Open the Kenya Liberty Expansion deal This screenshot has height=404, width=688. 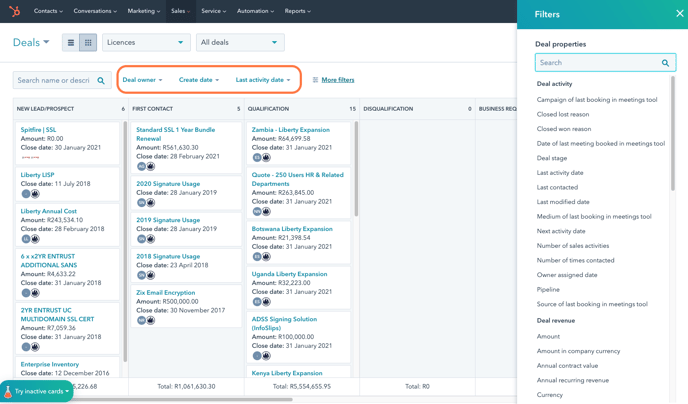(287, 373)
